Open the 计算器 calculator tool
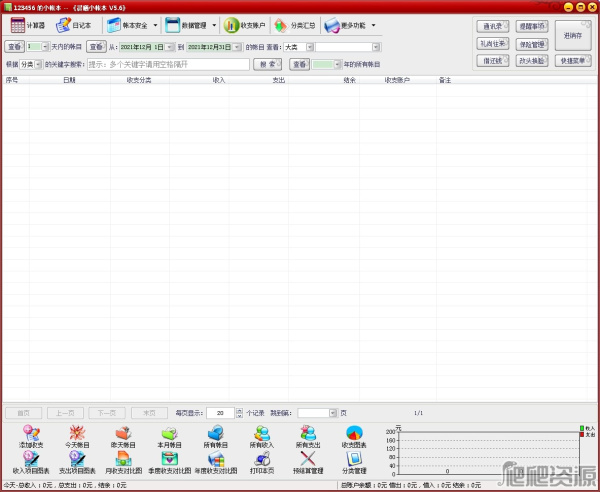Screen dimensions: 600x492 point(28,25)
